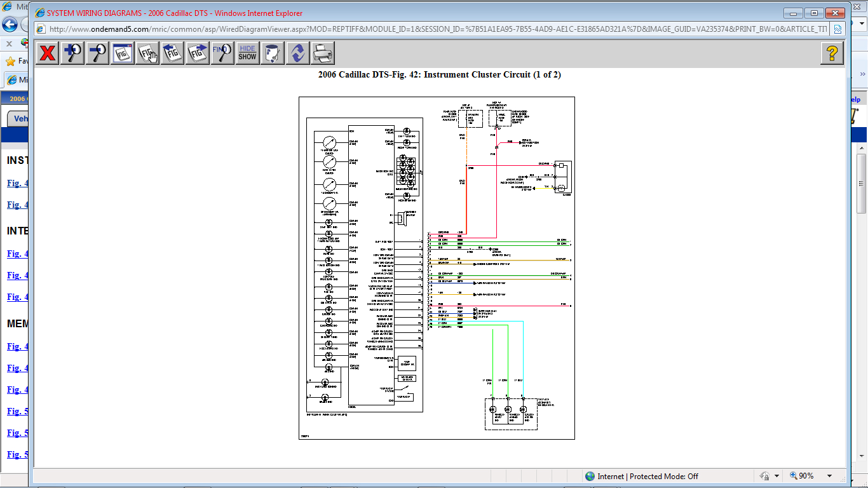Zoom out with the minus magnifier

click(97, 53)
